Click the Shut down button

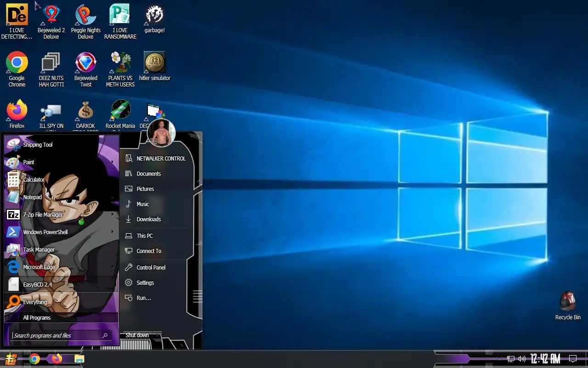coord(137,335)
